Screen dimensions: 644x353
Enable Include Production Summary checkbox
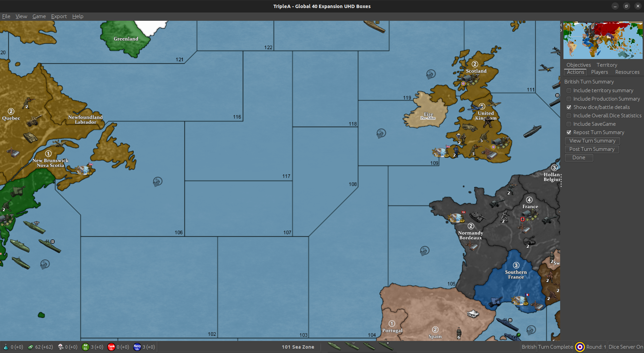click(569, 99)
